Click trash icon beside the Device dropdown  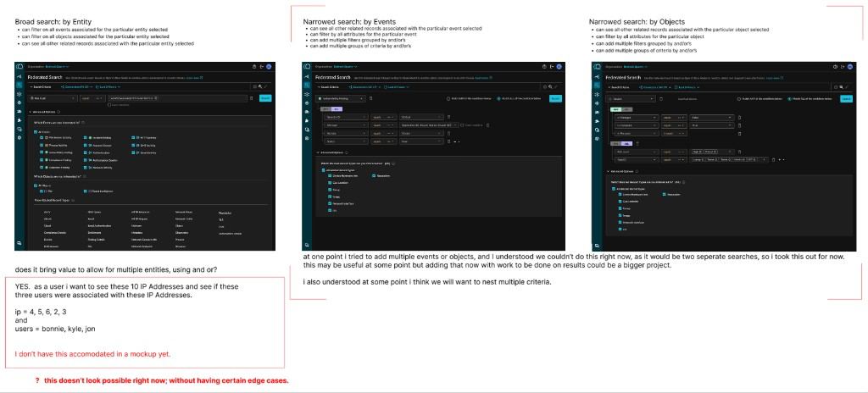661,99
